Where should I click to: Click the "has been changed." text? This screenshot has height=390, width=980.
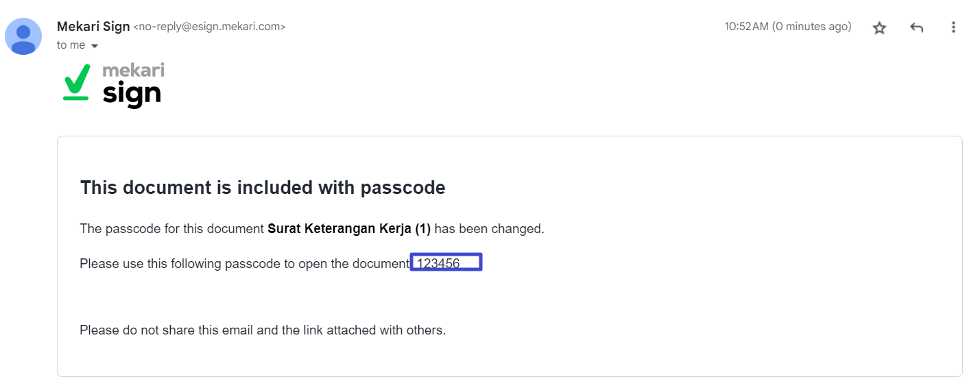490,229
